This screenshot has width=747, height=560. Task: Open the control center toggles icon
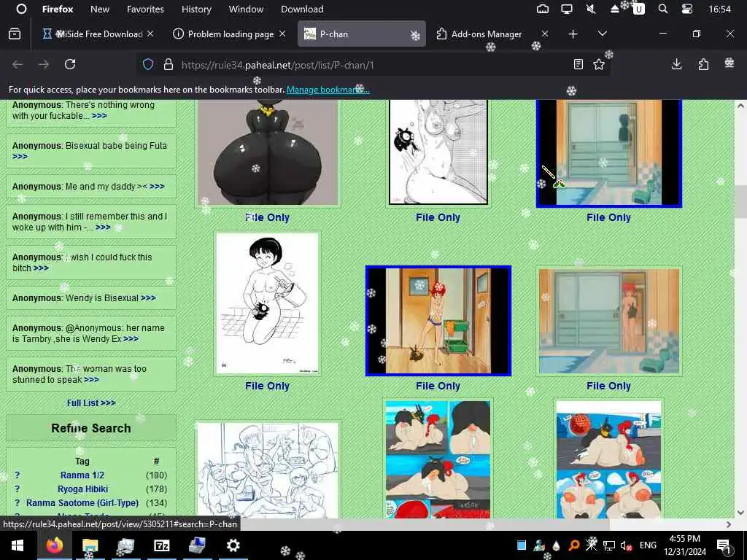[x=687, y=9]
